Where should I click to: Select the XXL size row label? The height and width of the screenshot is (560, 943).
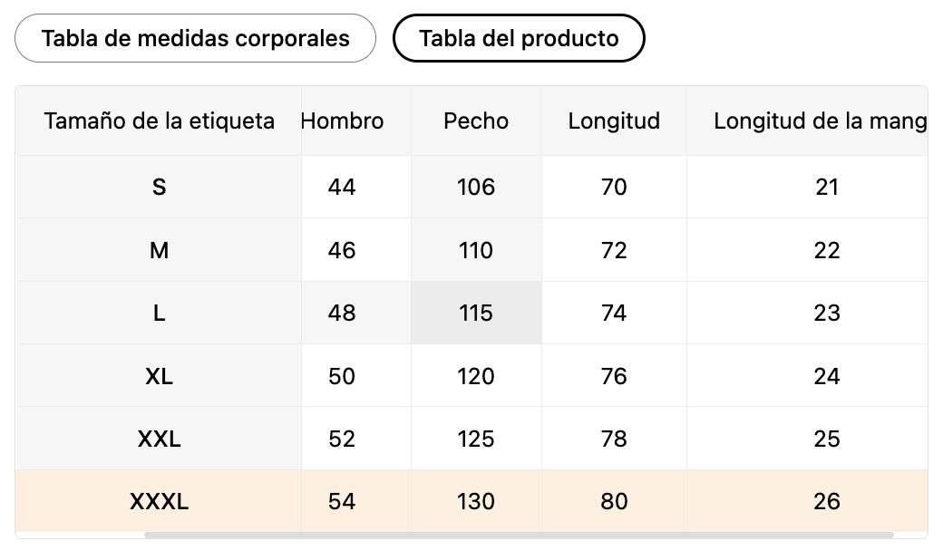[x=159, y=439]
